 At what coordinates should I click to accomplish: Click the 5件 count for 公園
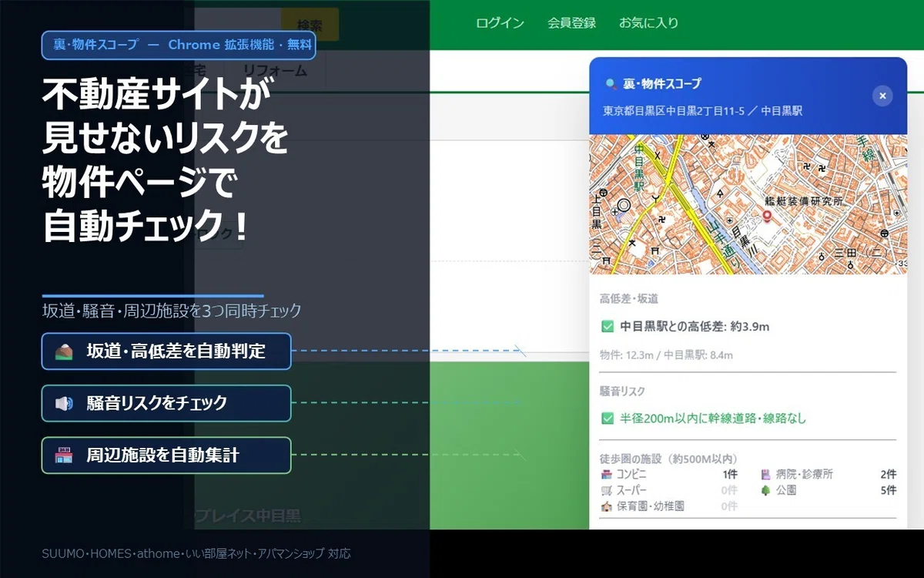(889, 490)
